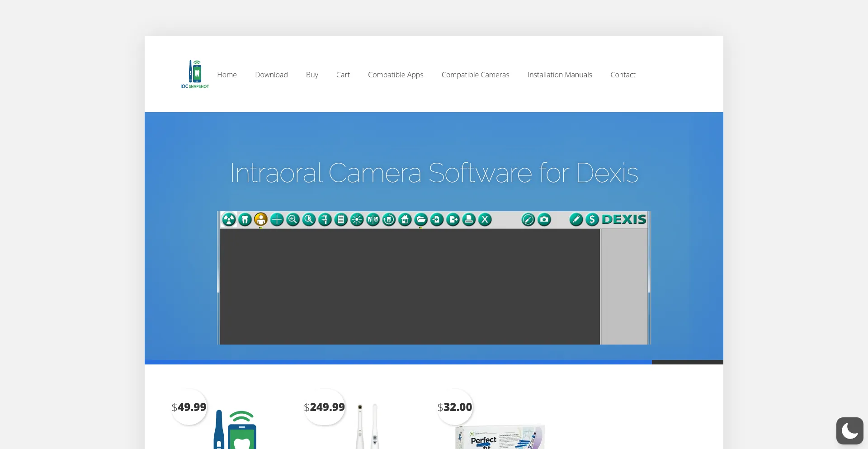Open the Installation Manuals page
The height and width of the screenshot is (449, 868).
(560, 75)
